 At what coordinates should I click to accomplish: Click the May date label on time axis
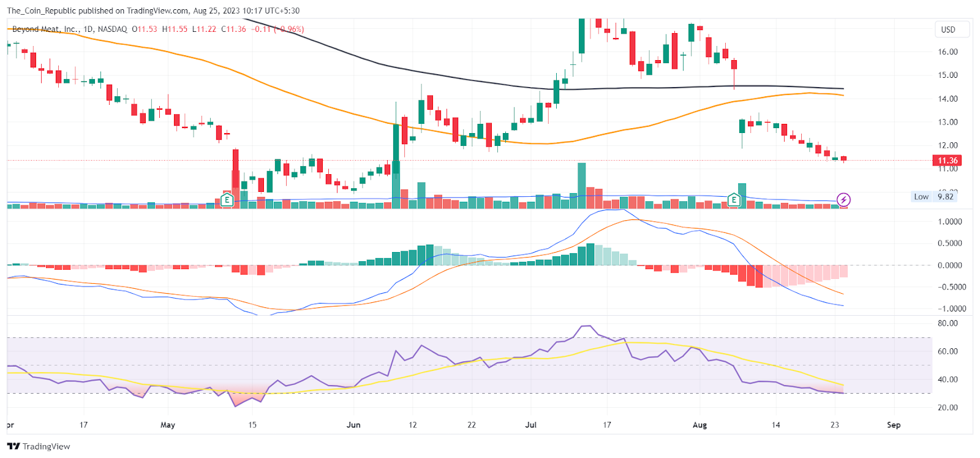(167, 425)
